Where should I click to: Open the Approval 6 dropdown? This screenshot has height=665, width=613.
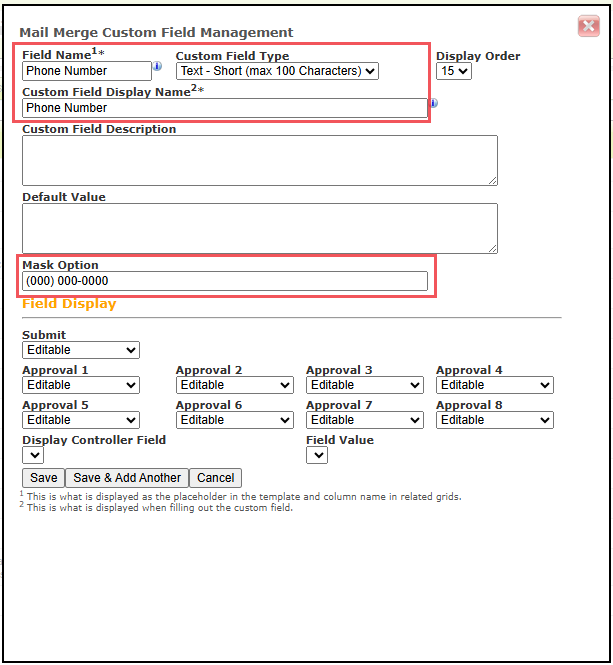click(x=235, y=420)
